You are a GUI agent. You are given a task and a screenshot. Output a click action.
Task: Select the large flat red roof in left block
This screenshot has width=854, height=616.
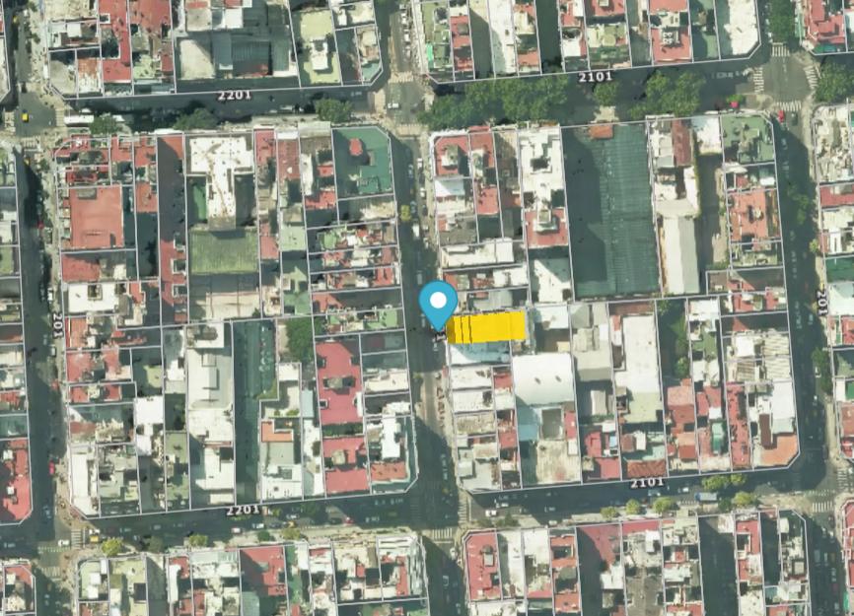[97, 217]
